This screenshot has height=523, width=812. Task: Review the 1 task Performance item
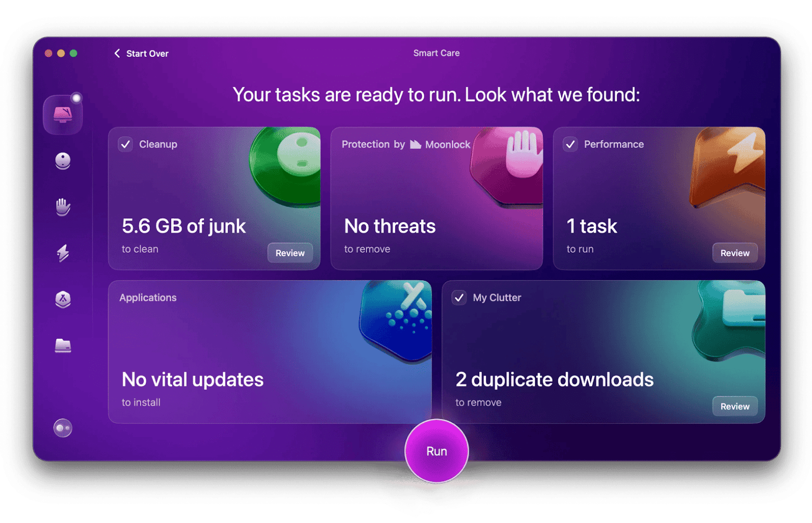pyautogui.click(x=735, y=253)
